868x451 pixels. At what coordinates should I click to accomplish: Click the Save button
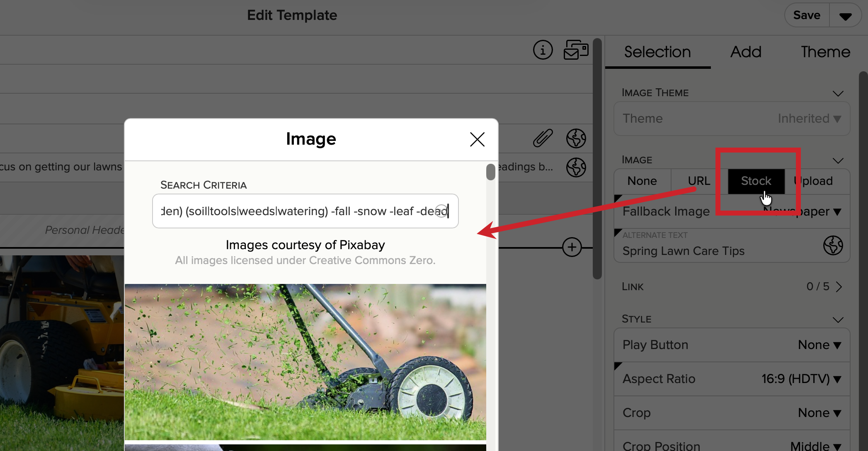point(806,15)
